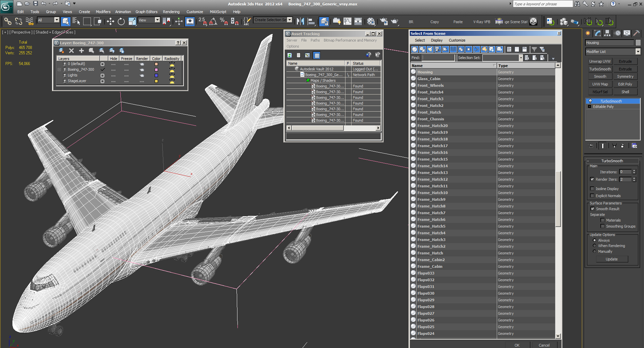Click the funnel filter icon in Select From Scene
The image size is (644, 348).
tap(534, 50)
